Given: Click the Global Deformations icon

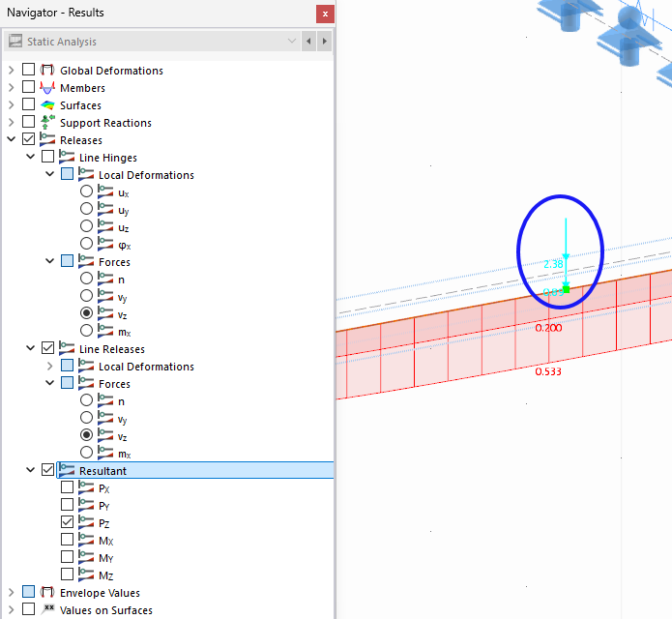Looking at the screenshot, I should (x=47, y=70).
